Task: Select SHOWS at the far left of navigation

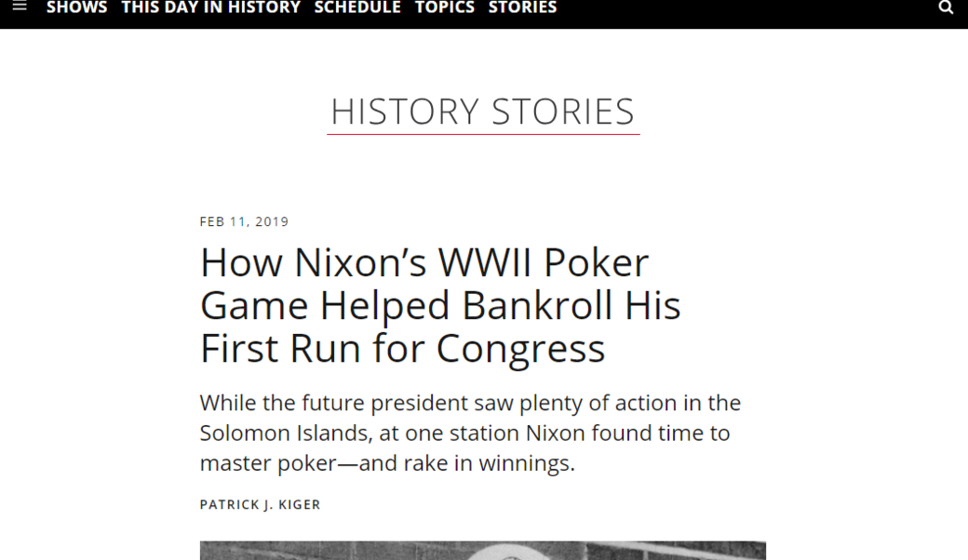Action: pyautogui.click(x=76, y=7)
